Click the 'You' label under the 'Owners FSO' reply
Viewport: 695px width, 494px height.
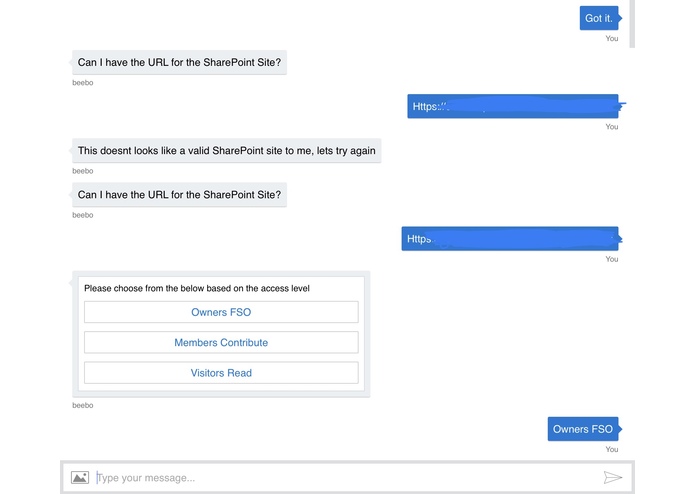(612, 449)
